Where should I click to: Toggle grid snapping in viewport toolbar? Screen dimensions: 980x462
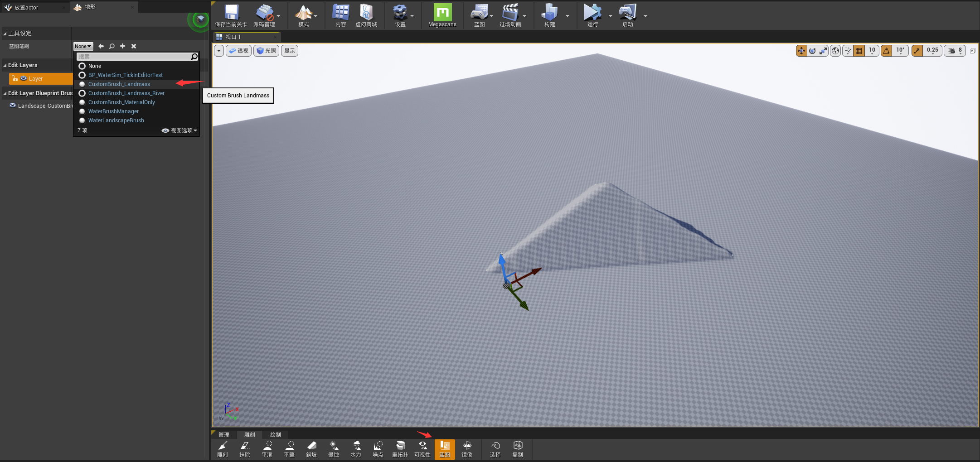coord(859,51)
